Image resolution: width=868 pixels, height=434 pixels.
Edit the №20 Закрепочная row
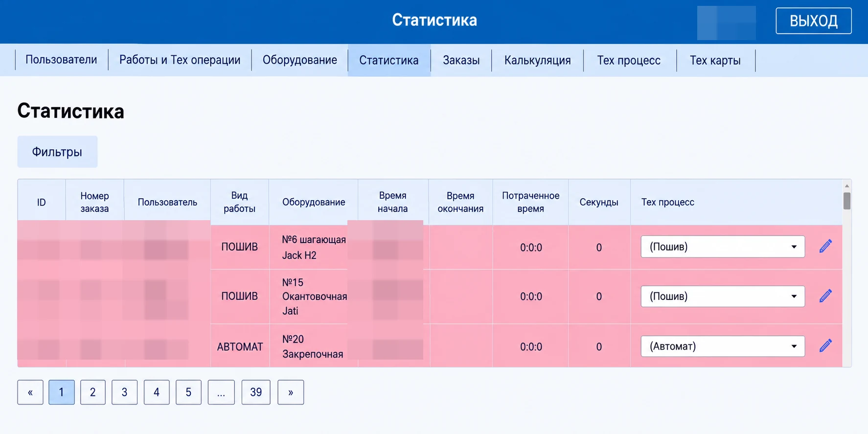825,346
